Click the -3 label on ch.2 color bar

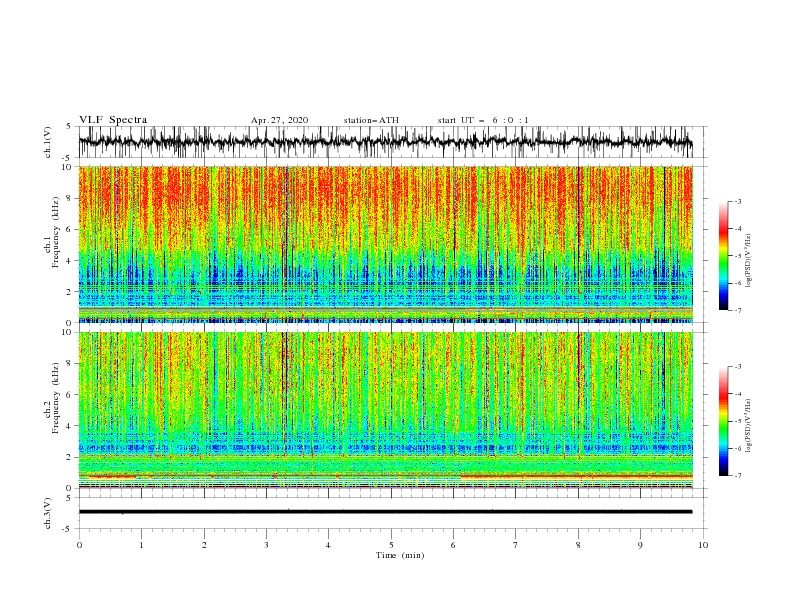point(738,367)
